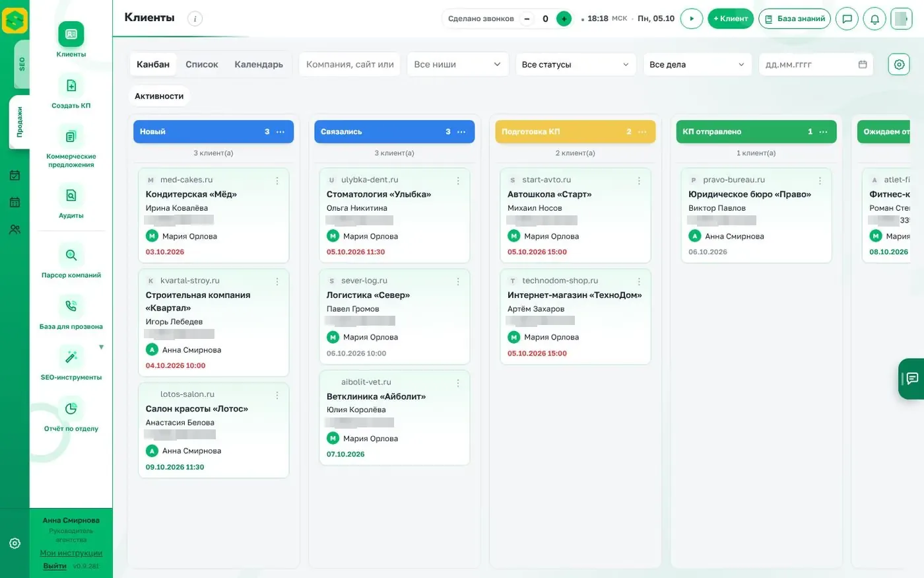
Task: Focus the company or site search field
Action: [350, 64]
